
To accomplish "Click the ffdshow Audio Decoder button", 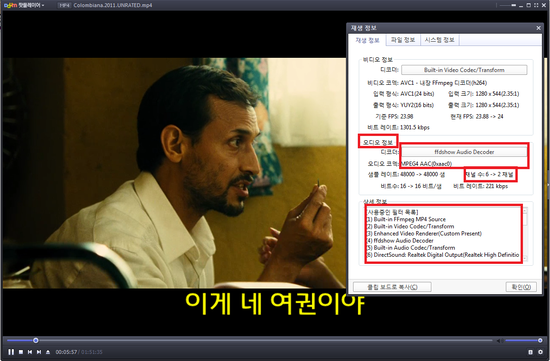I will [x=464, y=152].
